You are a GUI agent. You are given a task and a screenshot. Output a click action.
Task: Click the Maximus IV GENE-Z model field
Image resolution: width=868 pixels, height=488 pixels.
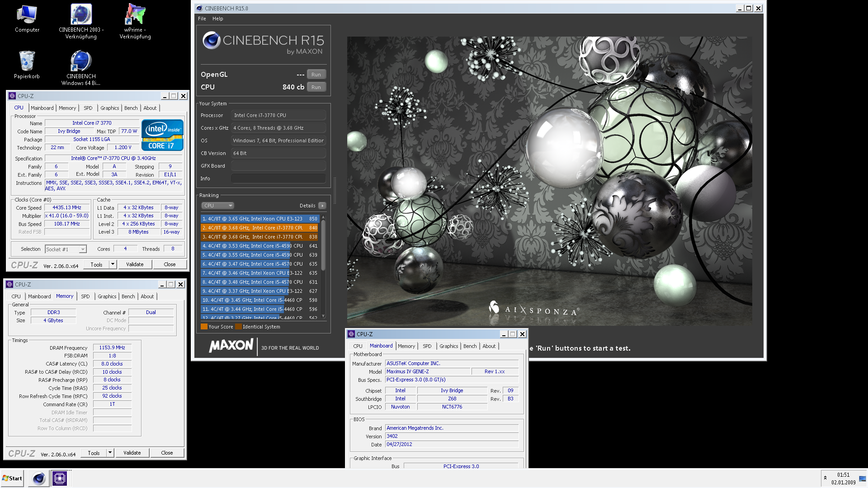(428, 371)
